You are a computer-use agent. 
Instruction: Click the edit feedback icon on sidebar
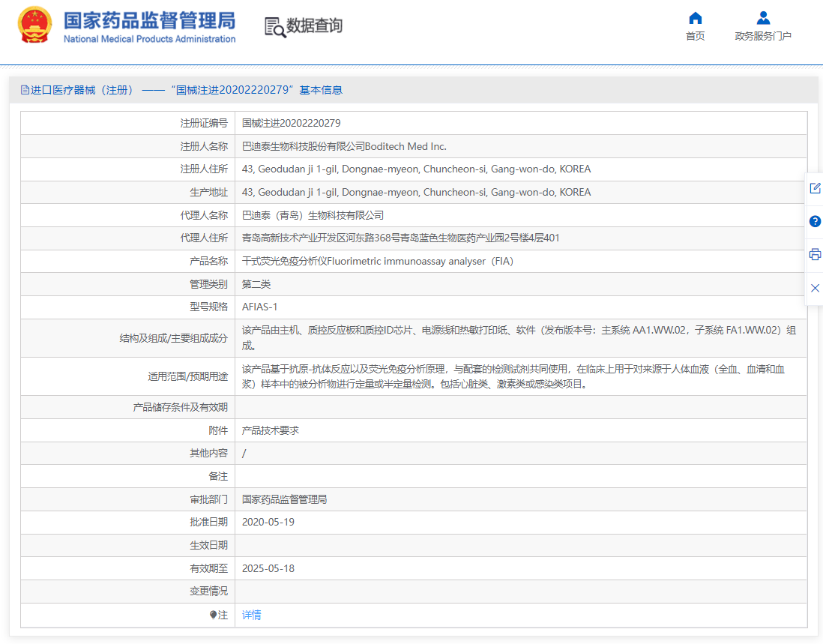[815, 188]
